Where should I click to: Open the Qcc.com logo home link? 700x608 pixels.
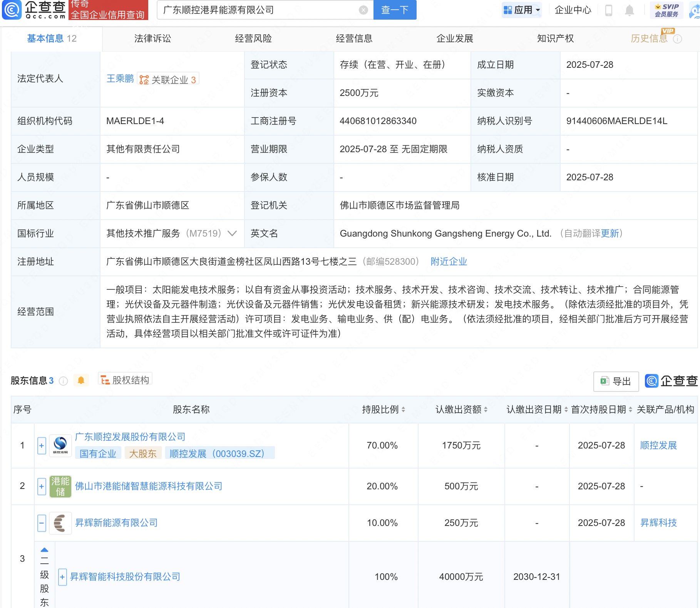point(34,10)
